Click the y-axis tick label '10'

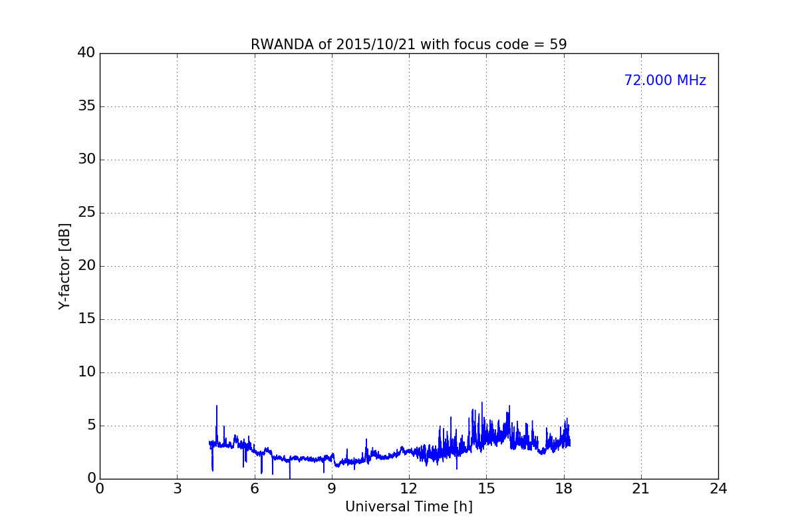[x=86, y=372]
